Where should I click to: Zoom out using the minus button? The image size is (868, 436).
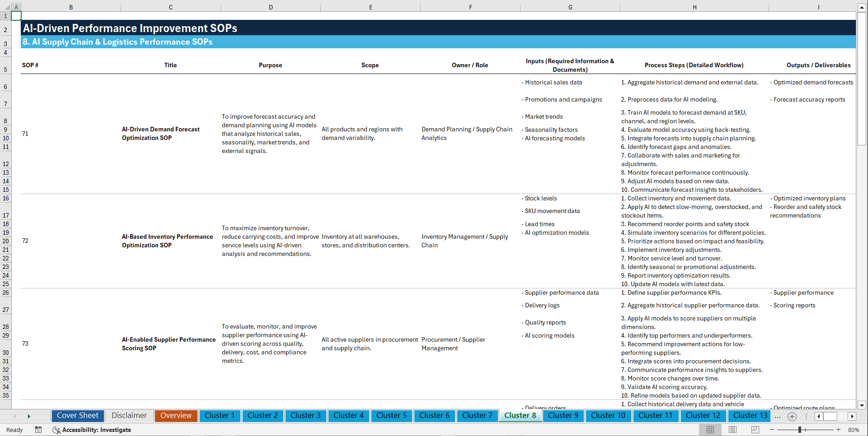pyautogui.click(x=772, y=430)
